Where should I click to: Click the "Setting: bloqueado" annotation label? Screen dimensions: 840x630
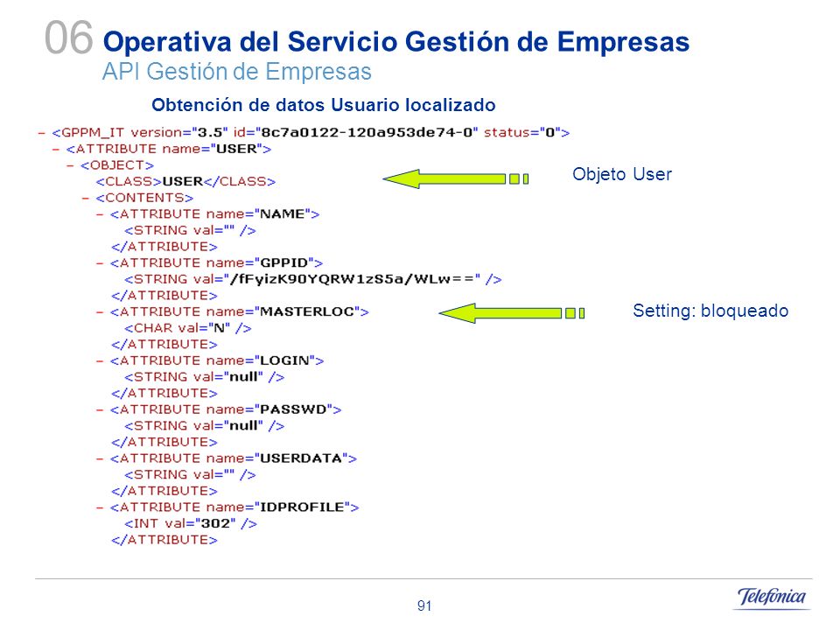[710, 311]
